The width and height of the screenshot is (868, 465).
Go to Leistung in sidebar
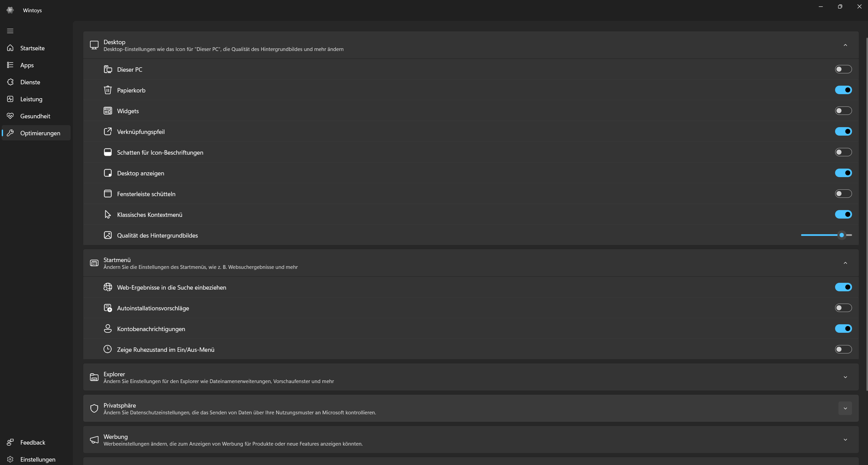[31, 99]
